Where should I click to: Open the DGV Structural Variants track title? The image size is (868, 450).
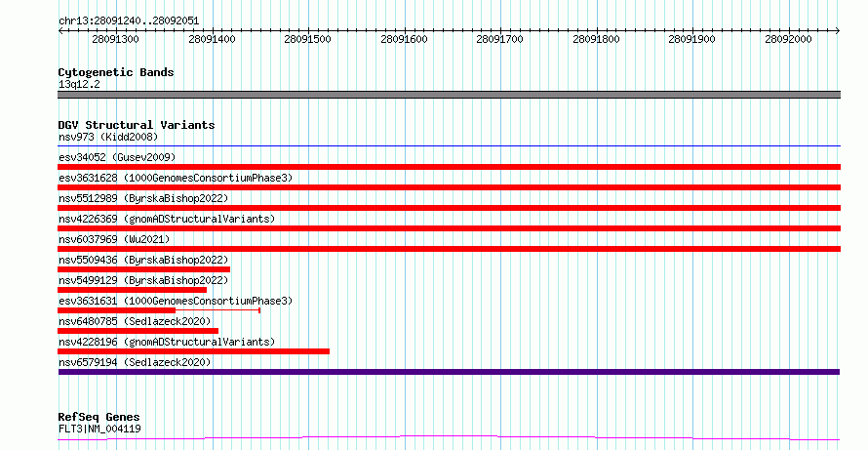click(137, 125)
